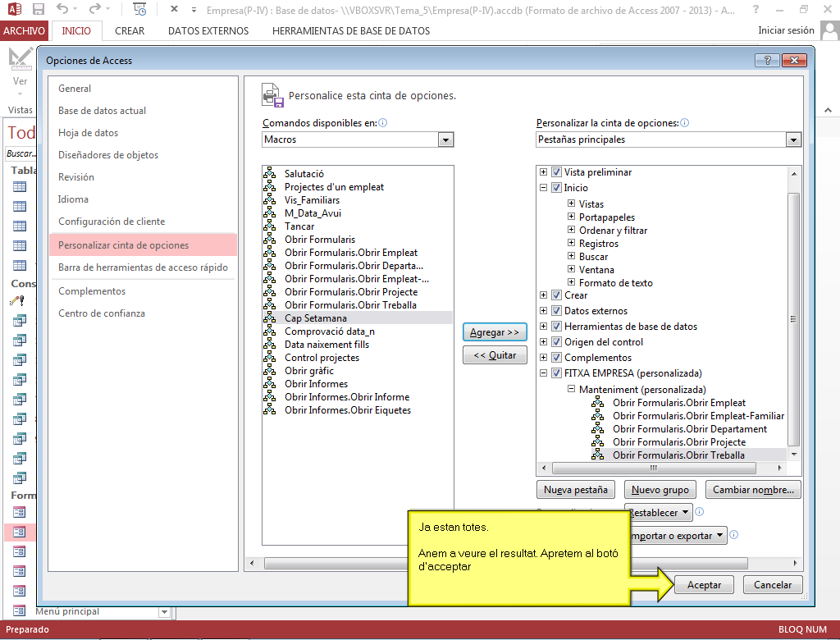
Task: Select Centro de confianza option
Action: click(143, 313)
